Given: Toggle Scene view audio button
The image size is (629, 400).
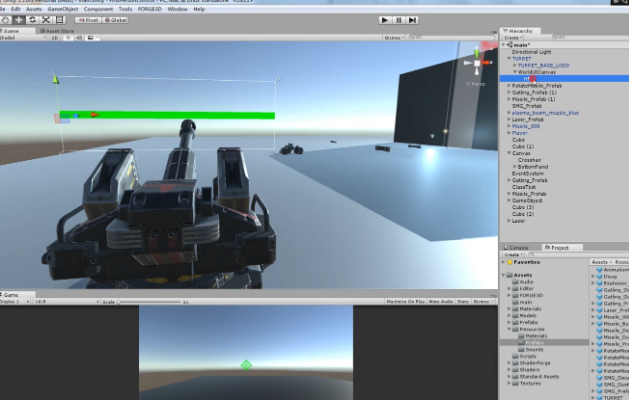Looking at the screenshot, I should point(79,38).
